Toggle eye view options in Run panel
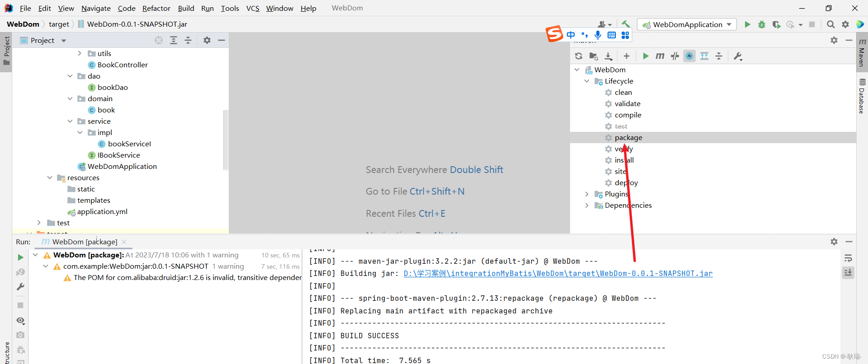 click(20, 321)
